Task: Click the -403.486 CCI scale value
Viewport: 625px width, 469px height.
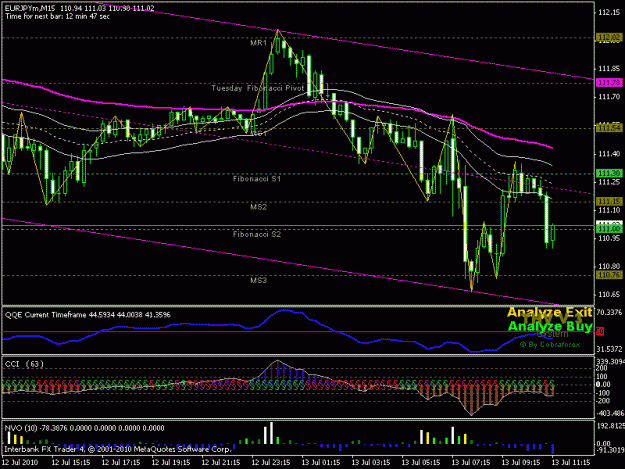Action: (610, 413)
